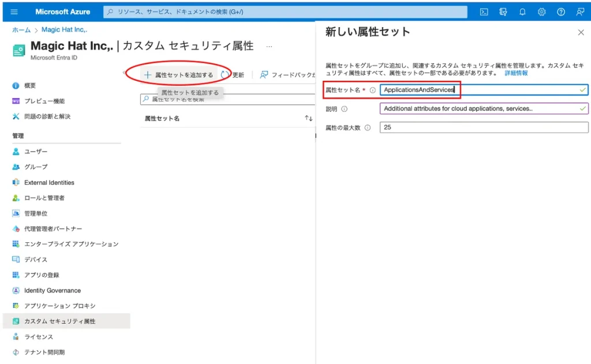Viewport: 591px width, 364px height.
Task: Click the 属性の最大数 input field
Action: 484,127
